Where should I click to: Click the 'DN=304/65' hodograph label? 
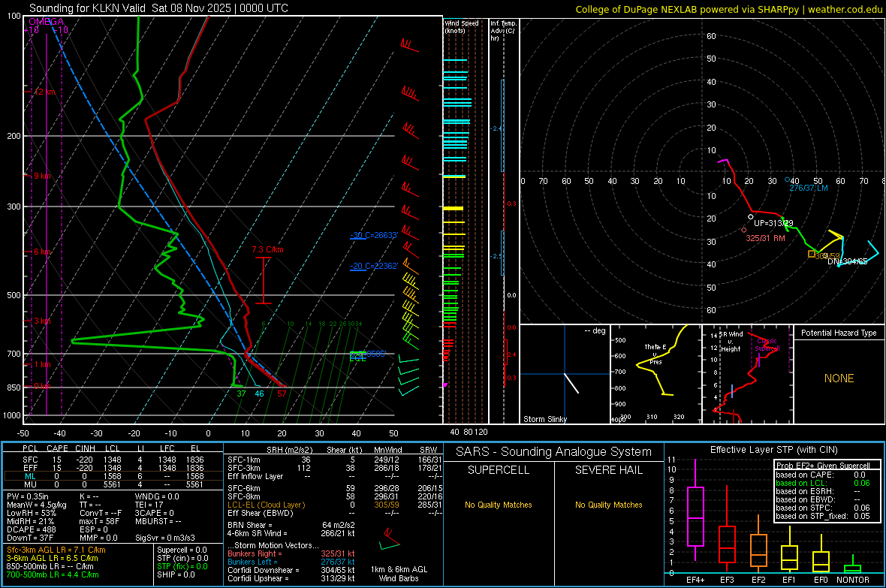[848, 261]
